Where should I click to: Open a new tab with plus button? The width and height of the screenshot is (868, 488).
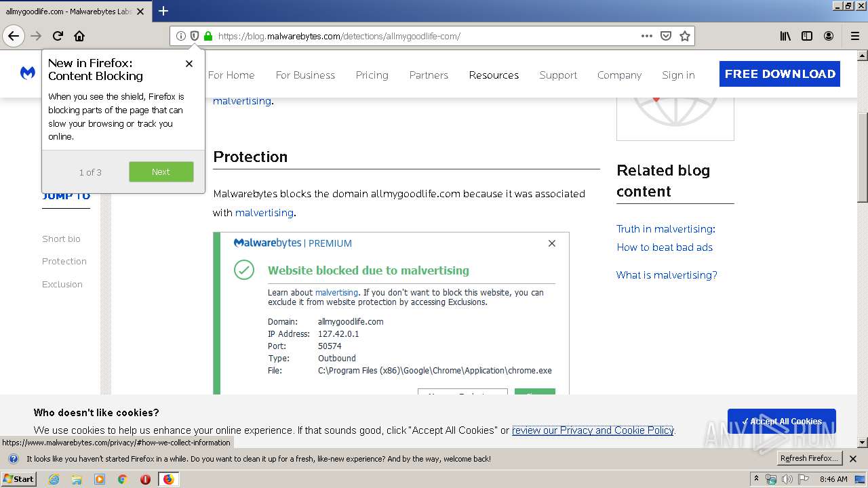(x=163, y=11)
